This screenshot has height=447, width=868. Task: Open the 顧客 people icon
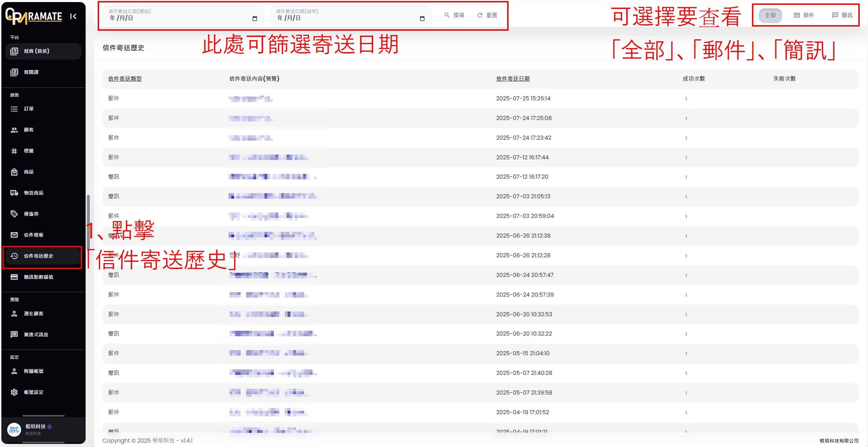(x=14, y=130)
